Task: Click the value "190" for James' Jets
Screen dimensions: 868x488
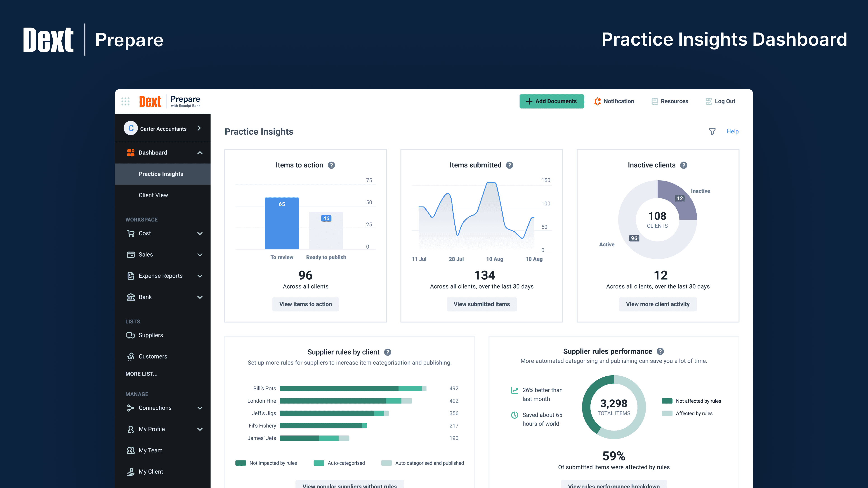Action: [x=453, y=438]
